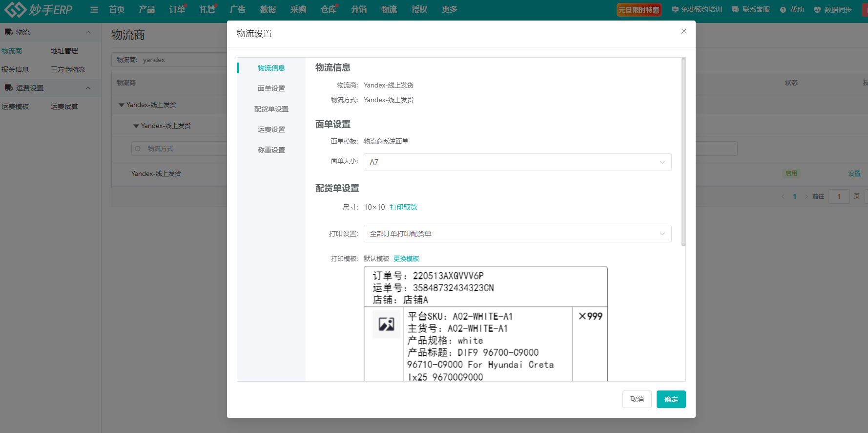Click the 免费预约培训 icon
Screen dimensions: 868x433
click(x=675, y=10)
